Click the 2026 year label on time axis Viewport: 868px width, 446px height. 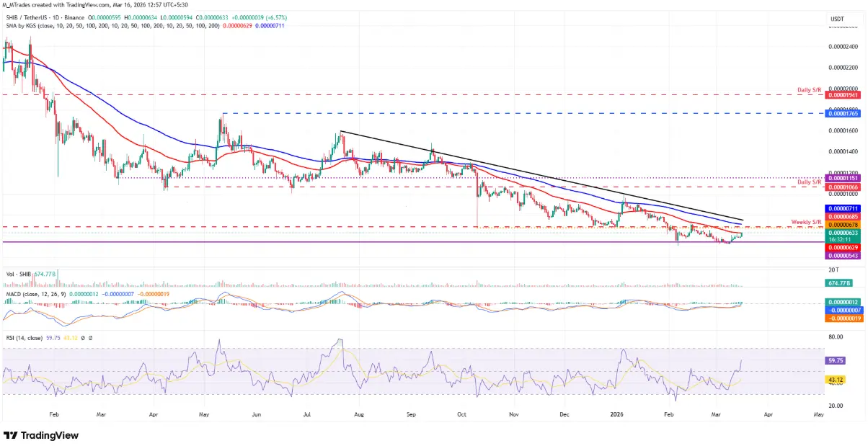618,416
